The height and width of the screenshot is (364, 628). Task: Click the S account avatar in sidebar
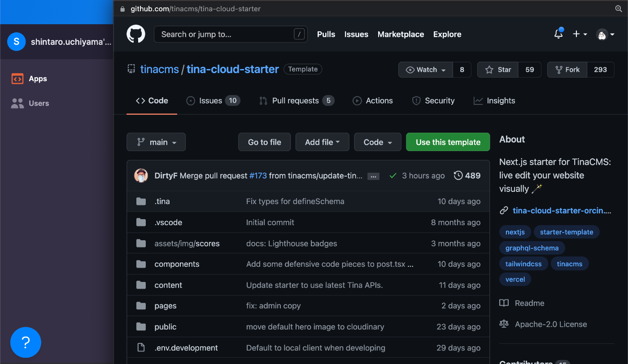point(17,42)
